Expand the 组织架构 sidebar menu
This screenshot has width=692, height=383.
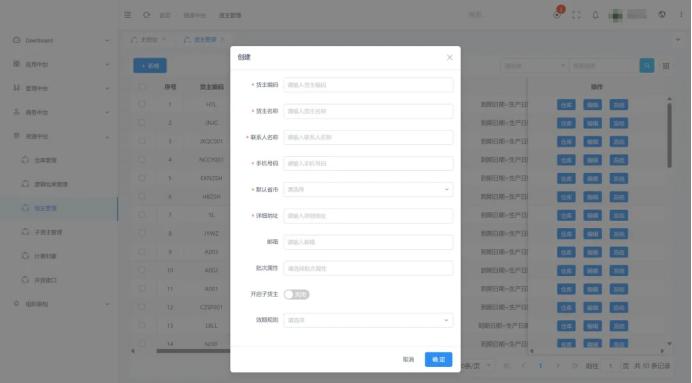pos(107,304)
